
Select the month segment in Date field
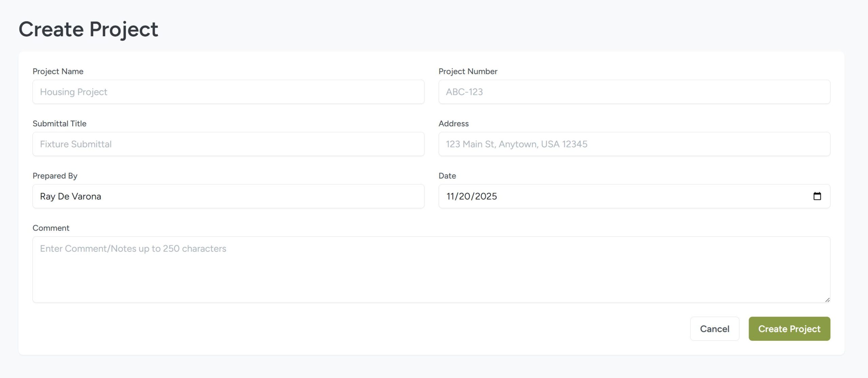[450, 196]
